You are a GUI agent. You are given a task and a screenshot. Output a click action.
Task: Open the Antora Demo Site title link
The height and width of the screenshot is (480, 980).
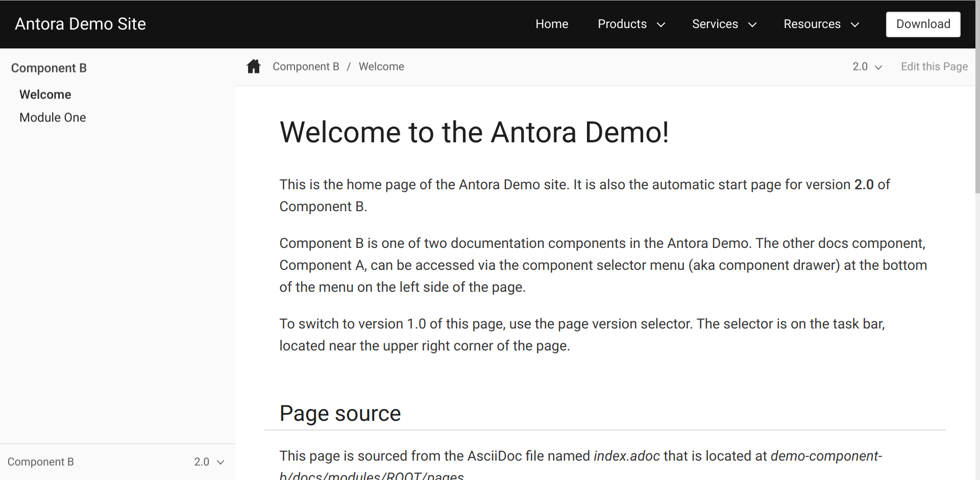tap(81, 24)
